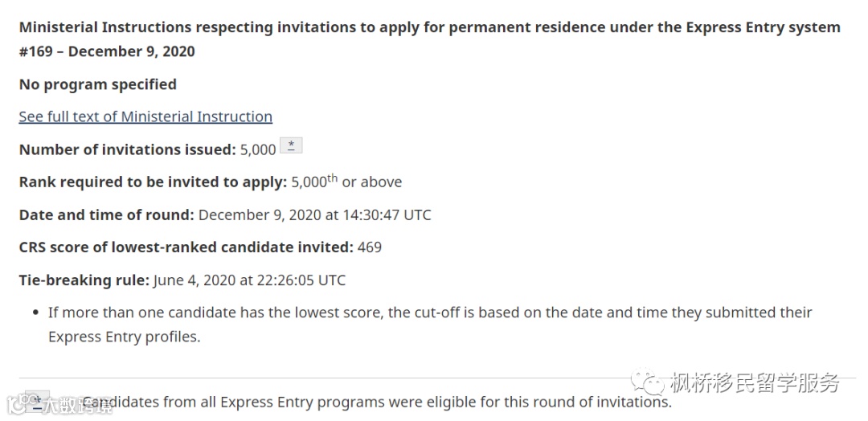
Task: Click the 'December 9, 2020 at 14:30:47 UTC' value
Action: tap(315, 215)
